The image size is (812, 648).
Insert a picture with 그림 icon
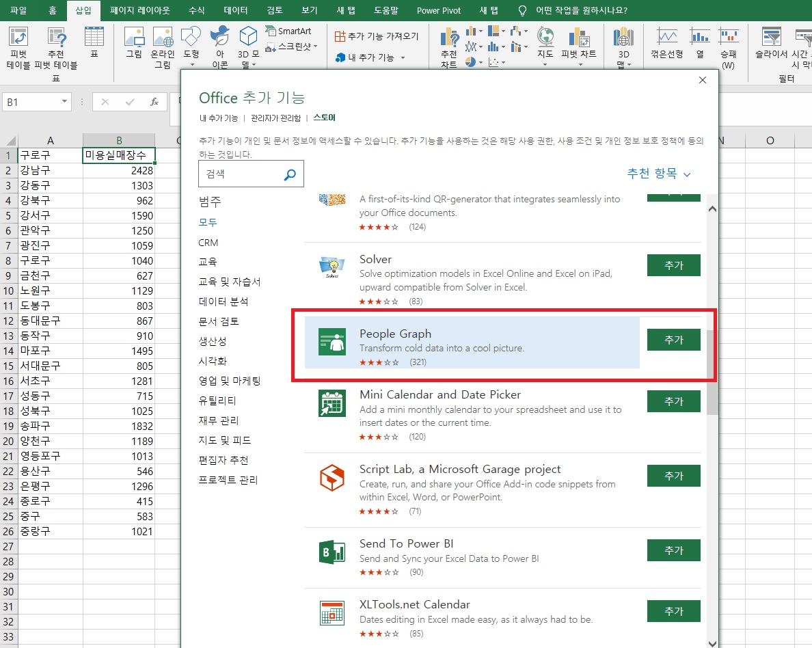[x=134, y=42]
